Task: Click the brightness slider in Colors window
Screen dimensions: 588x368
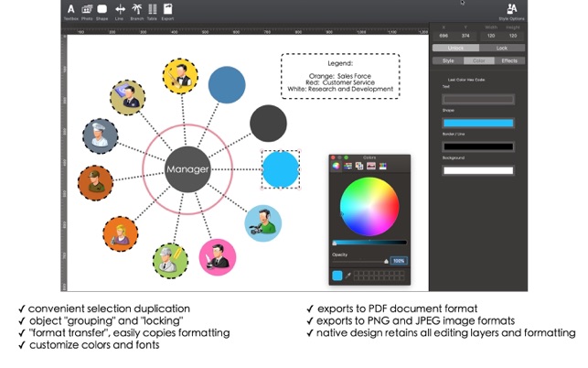Action: (x=369, y=243)
